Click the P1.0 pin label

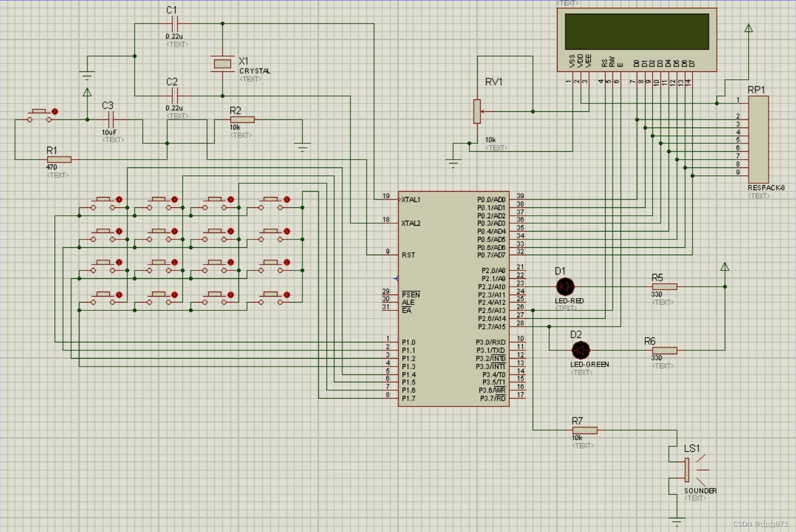point(408,342)
